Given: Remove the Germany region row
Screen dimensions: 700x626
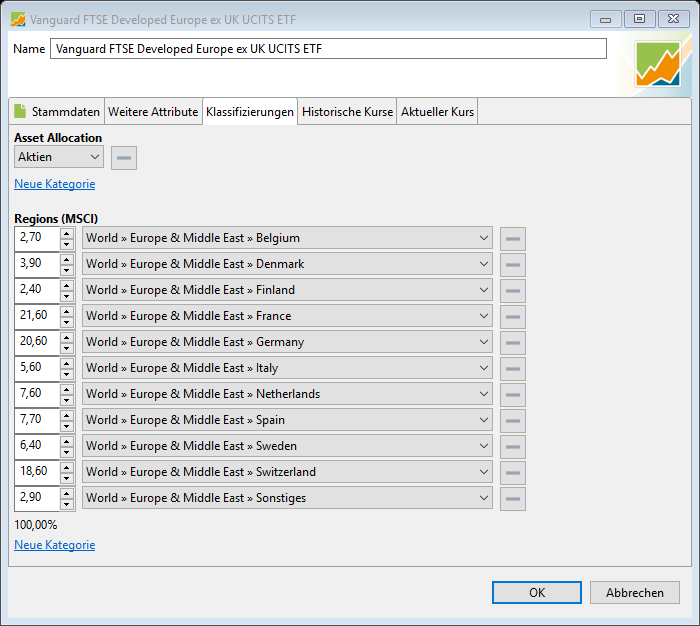Looking at the screenshot, I should 512,342.
